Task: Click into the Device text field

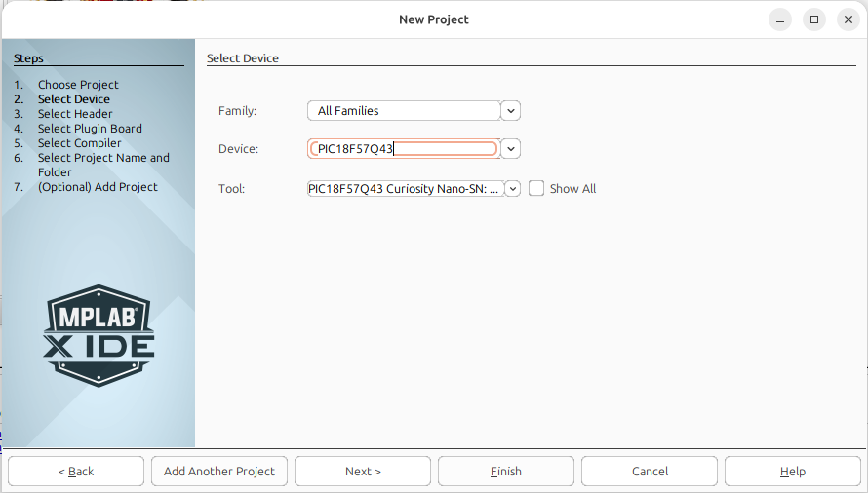Action: point(404,149)
